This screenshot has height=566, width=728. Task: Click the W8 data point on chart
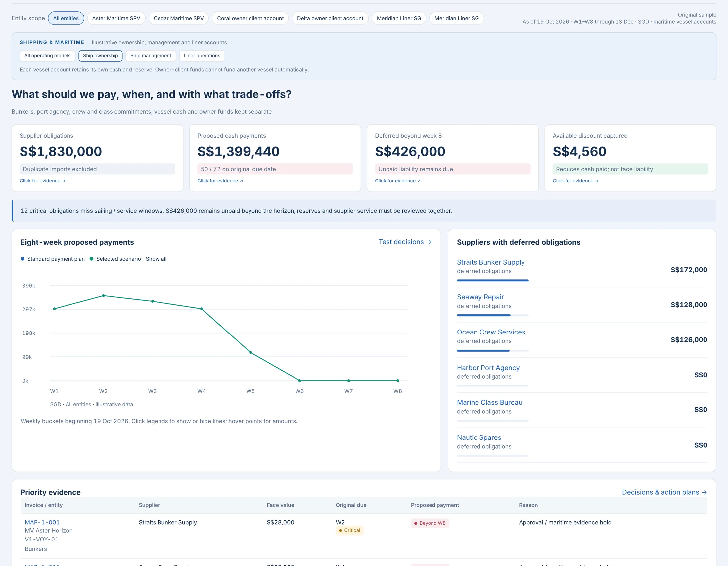(x=398, y=381)
